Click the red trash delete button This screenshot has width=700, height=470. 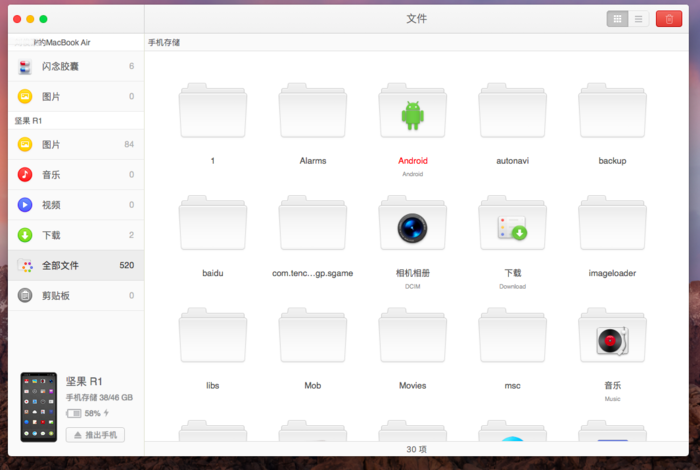click(669, 19)
